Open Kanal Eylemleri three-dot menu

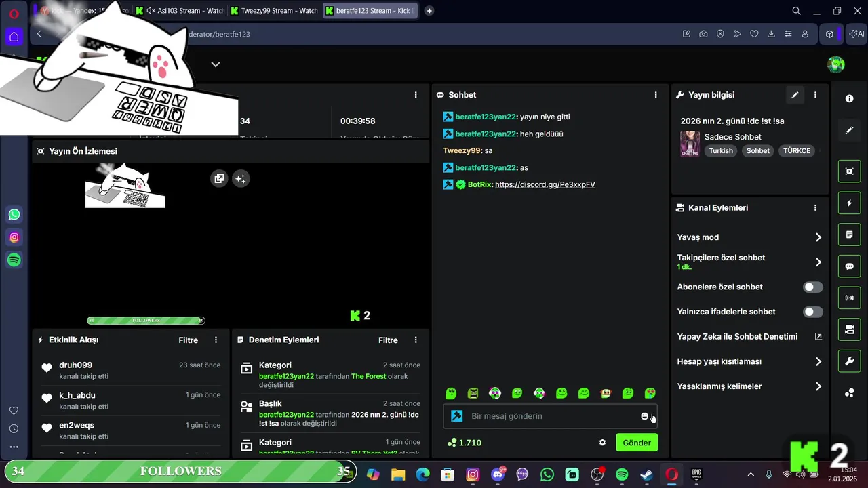(x=816, y=208)
